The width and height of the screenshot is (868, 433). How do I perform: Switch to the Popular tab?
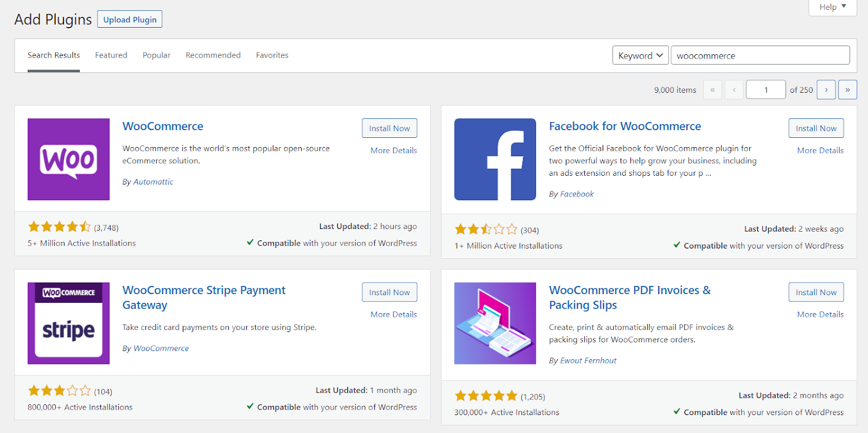[x=156, y=55]
